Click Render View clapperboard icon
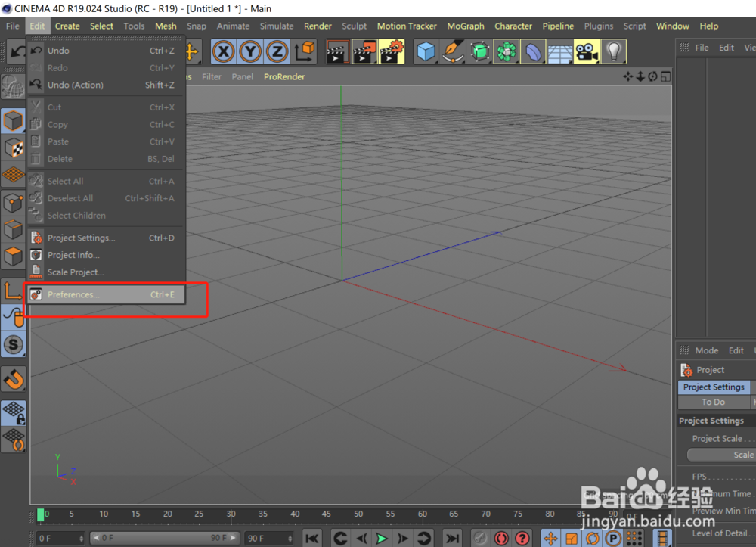Viewport: 756px width, 547px height. (337, 51)
